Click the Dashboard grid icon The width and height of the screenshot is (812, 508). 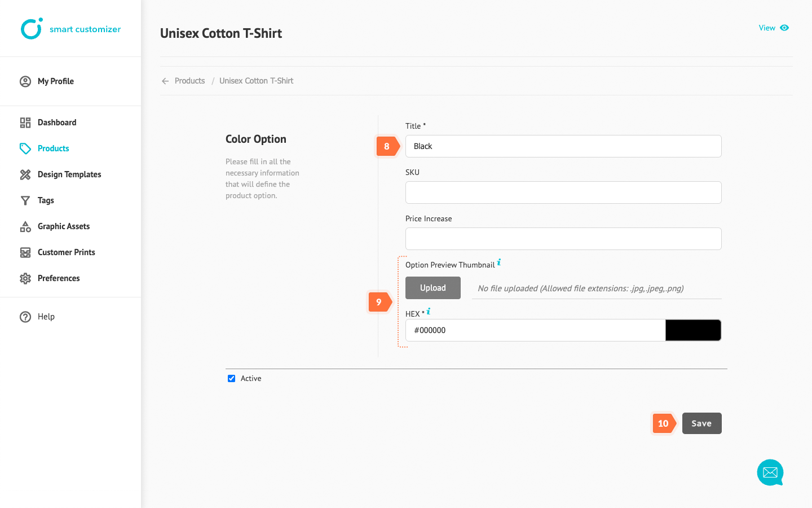tap(25, 122)
